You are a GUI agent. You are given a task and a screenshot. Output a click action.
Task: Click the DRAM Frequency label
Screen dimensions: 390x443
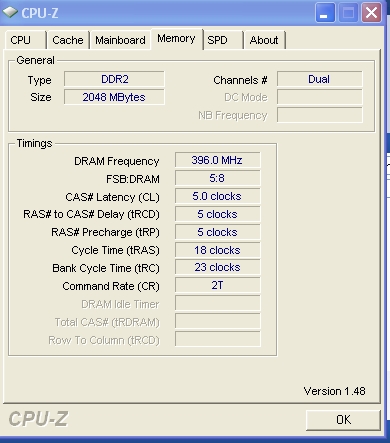tap(117, 161)
